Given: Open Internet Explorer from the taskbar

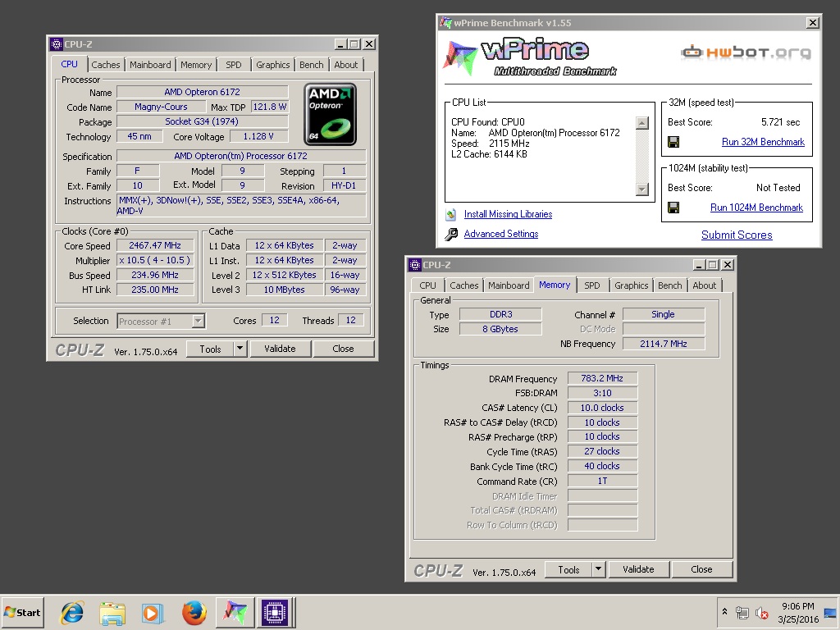Looking at the screenshot, I should tap(72, 612).
